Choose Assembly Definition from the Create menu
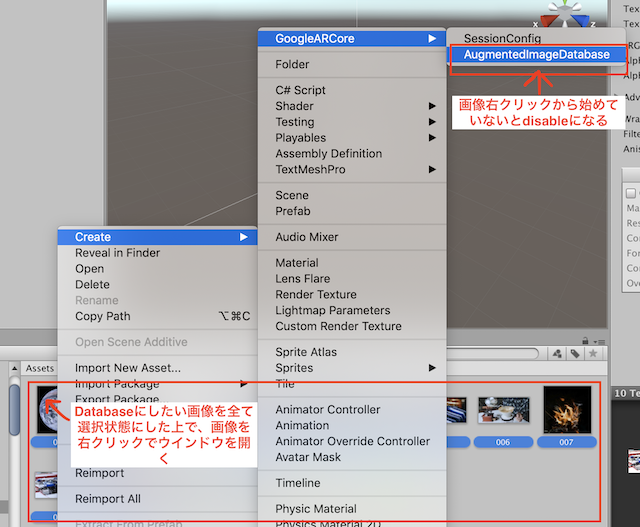Screen dimensions: 640x527 [x=352, y=153]
